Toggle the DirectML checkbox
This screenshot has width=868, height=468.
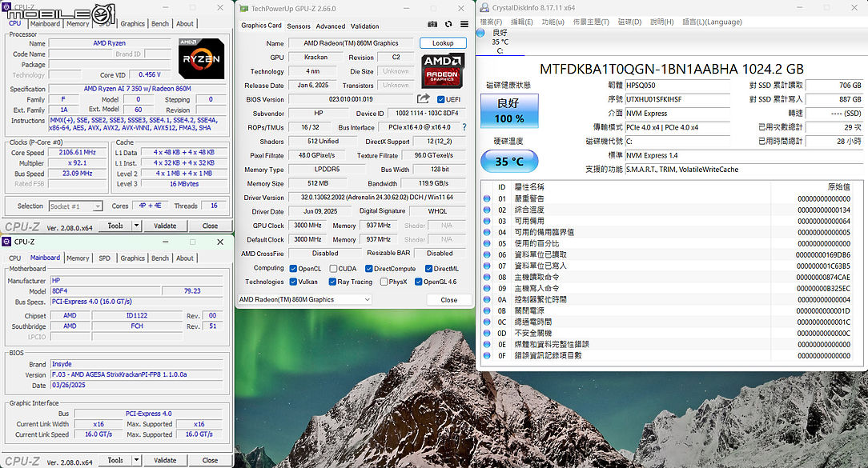(x=428, y=268)
